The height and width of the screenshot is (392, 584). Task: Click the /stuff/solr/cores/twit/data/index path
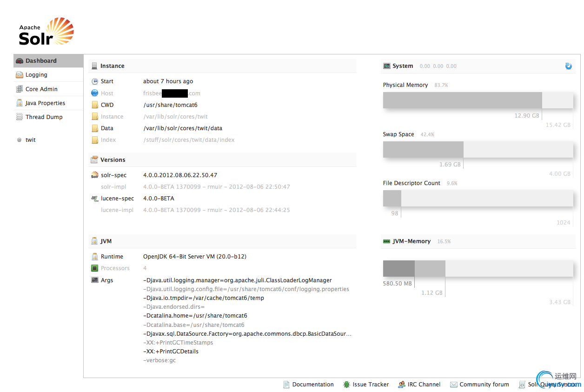[x=189, y=140]
